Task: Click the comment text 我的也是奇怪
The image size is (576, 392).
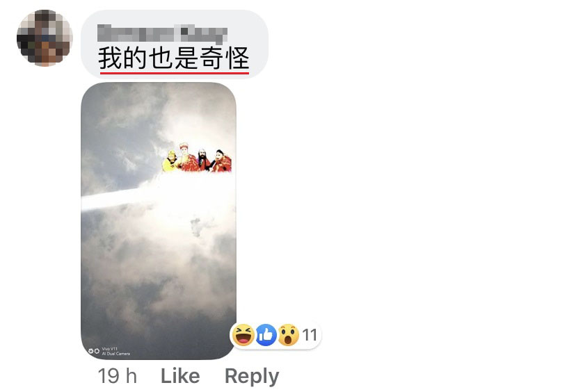Action: coord(173,58)
